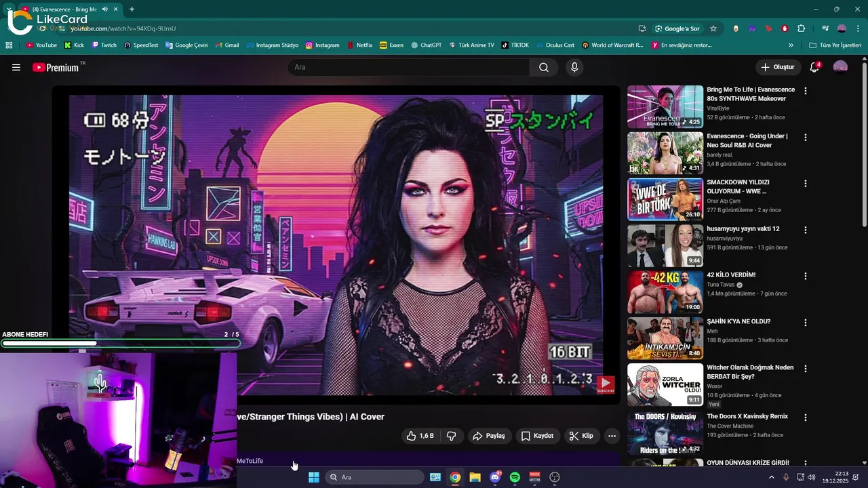Image resolution: width=868 pixels, height=488 pixels.
Task: Open Discord from the taskbar
Action: coord(495,477)
